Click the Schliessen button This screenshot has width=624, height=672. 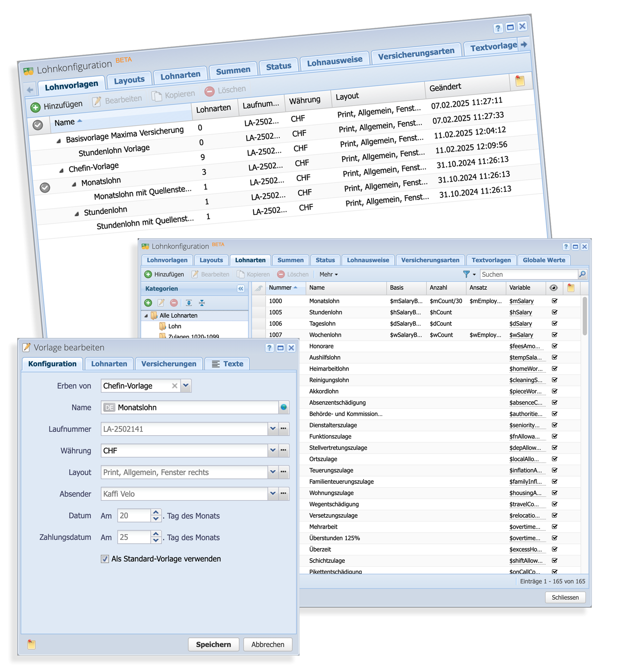(x=565, y=597)
